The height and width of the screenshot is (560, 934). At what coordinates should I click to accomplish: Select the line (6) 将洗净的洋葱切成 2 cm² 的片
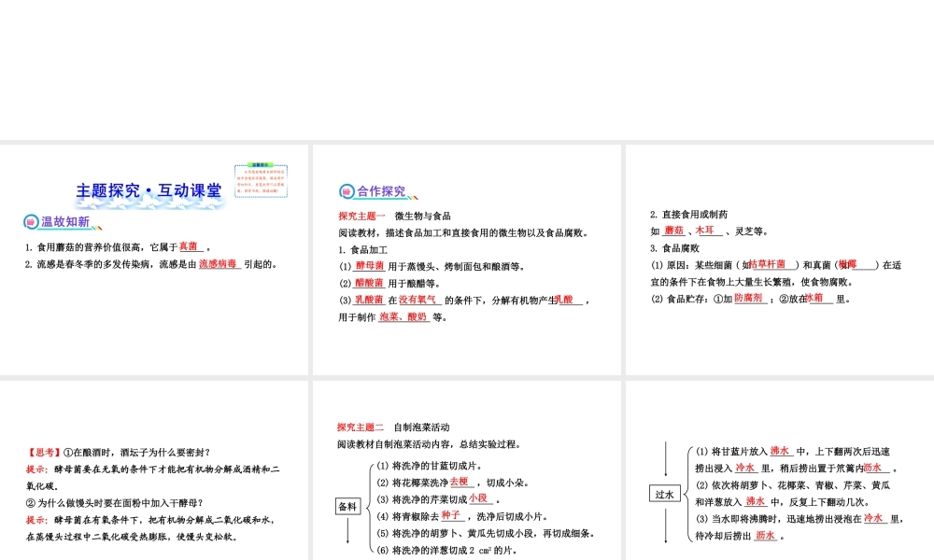click(x=446, y=550)
